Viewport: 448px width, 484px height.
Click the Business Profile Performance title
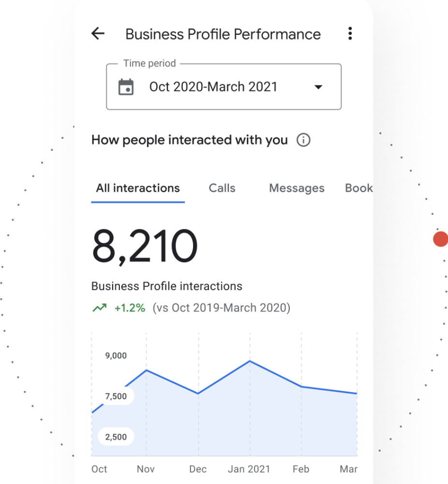pyautogui.click(x=223, y=34)
